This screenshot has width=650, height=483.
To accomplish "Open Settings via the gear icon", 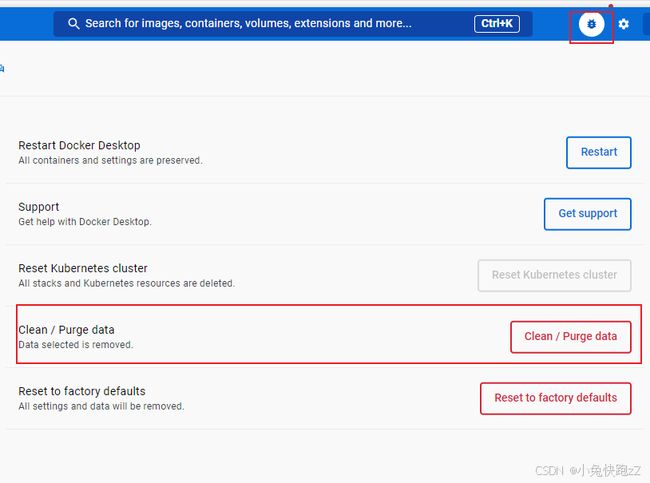I will point(623,24).
